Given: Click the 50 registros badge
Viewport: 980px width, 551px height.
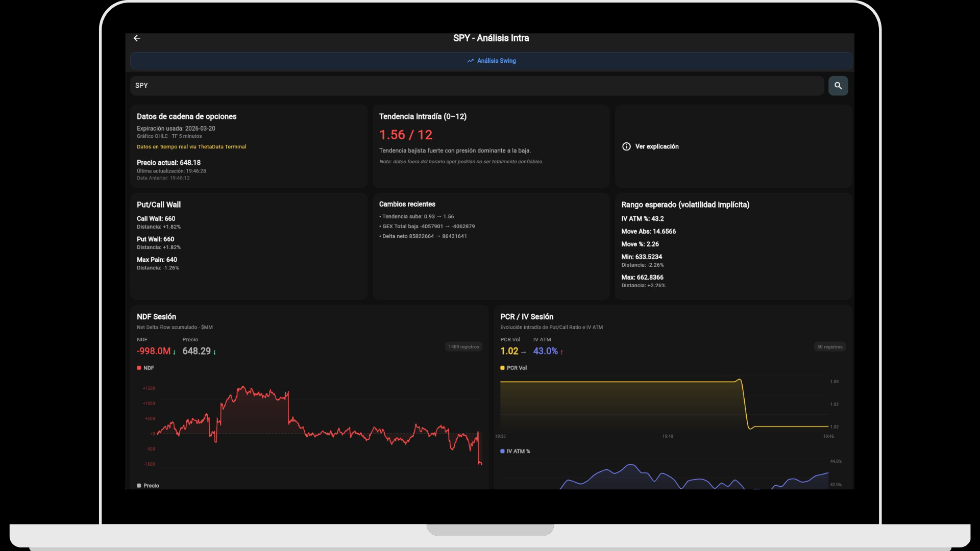Looking at the screenshot, I should pyautogui.click(x=829, y=346).
